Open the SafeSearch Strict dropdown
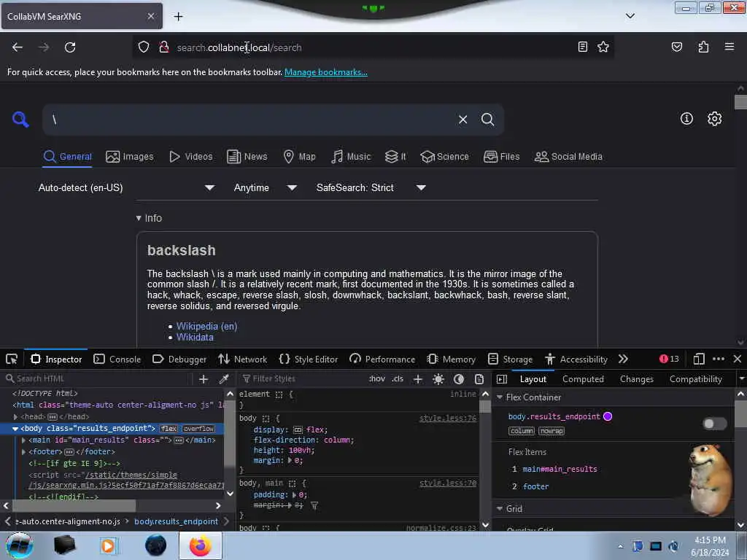The width and height of the screenshot is (747, 560). (x=371, y=187)
